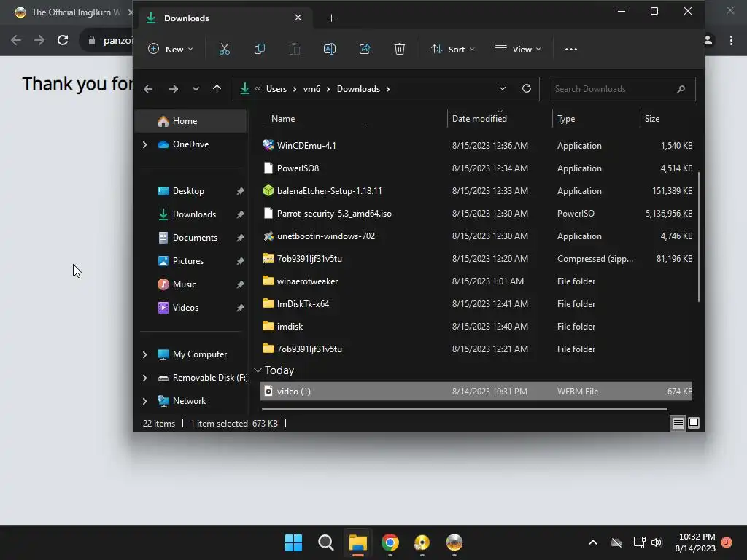The width and height of the screenshot is (747, 560).
Task: Click File Explorer taskbar icon
Action: point(357,542)
